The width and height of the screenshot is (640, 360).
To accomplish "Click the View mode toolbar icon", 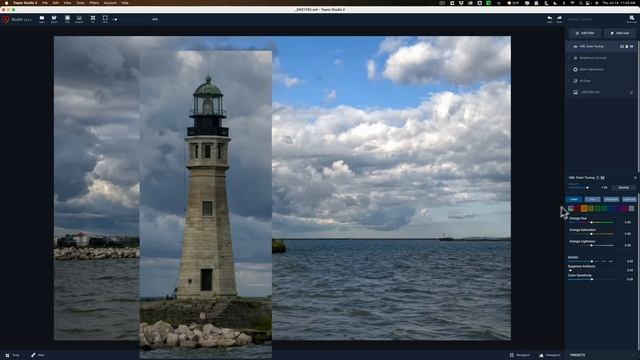I will tap(67, 19).
